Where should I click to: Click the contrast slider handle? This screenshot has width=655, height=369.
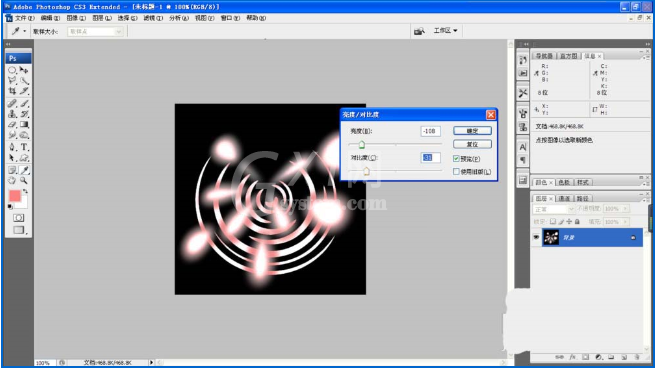point(366,171)
